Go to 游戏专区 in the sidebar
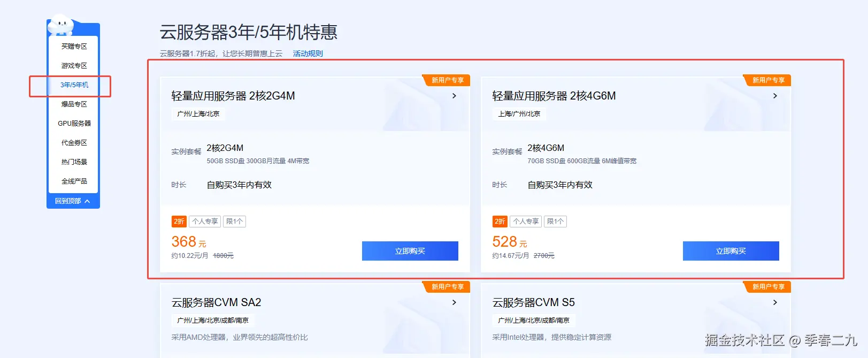Screen dimensions: 868x358 74,66
